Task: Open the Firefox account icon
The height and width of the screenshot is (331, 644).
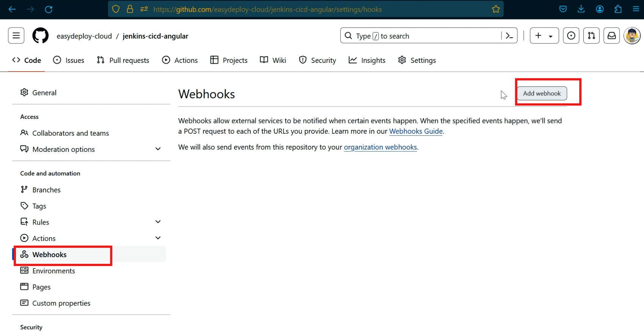Action: pyautogui.click(x=600, y=9)
